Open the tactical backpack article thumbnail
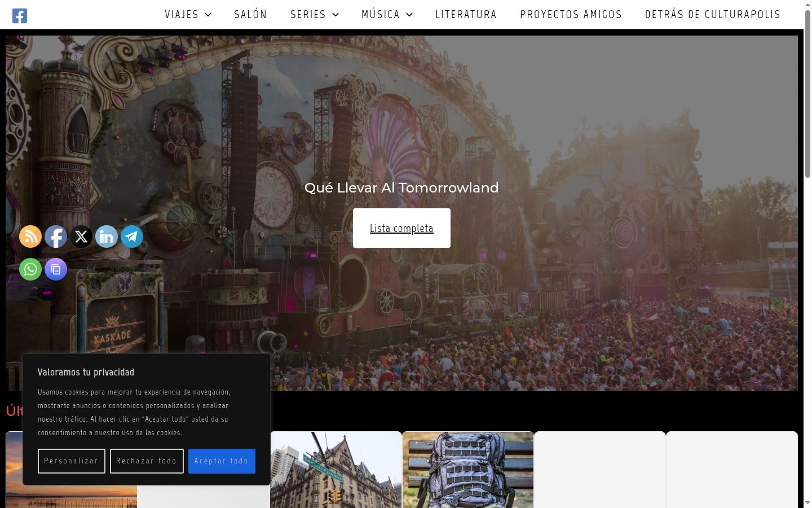This screenshot has height=508, width=812. tap(468, 470)
